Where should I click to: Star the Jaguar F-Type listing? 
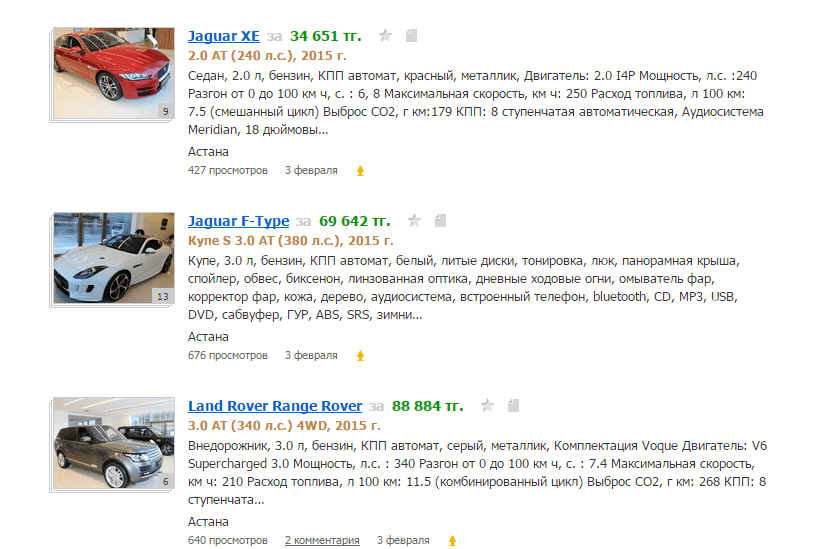[x=414, y=220]
